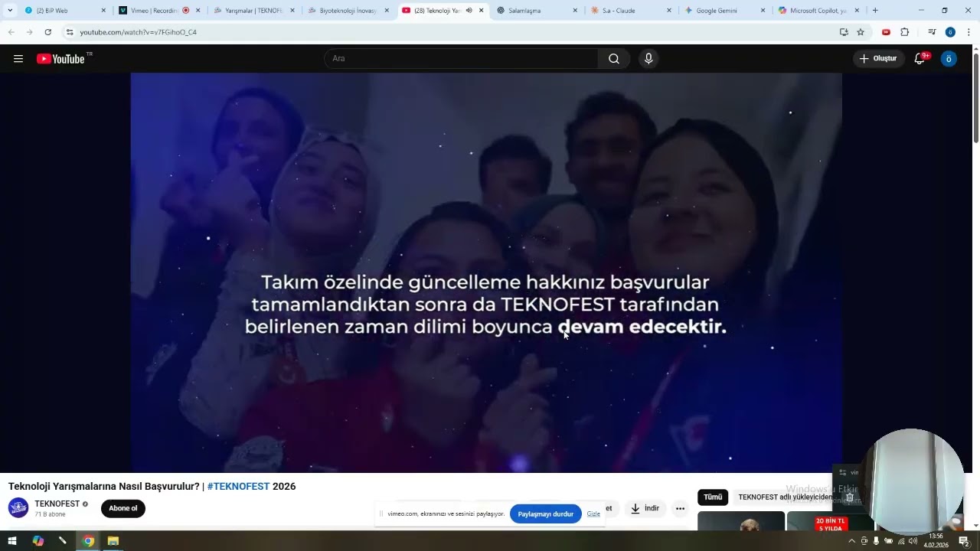Open File Explorer from the taskbar
Image resolution: width=980 pixels, height=551 pixels.
click(x=113, y=541)
